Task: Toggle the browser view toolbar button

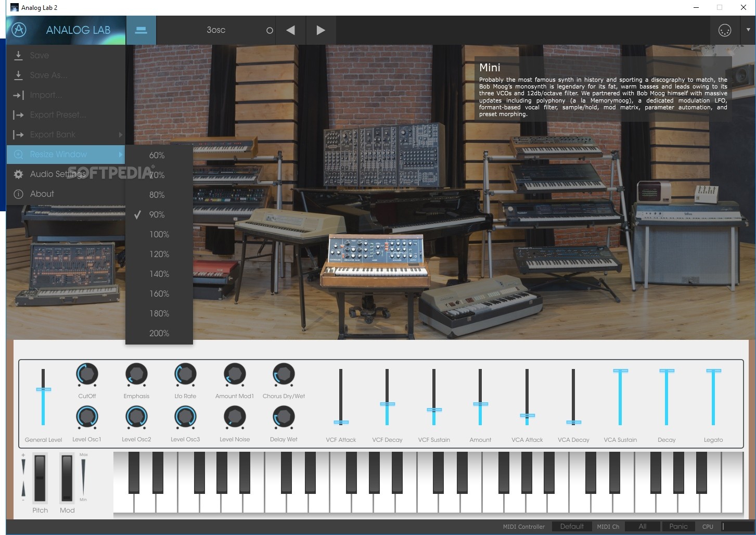Action: point(141,30)
